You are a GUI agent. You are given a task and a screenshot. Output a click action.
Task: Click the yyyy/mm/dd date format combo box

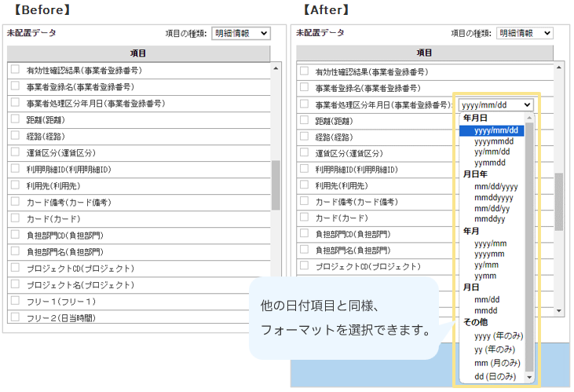[x=496, y=104]
